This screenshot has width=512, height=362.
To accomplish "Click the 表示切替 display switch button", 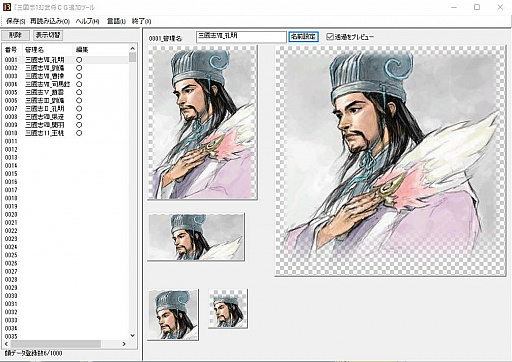I will point(48,35).
